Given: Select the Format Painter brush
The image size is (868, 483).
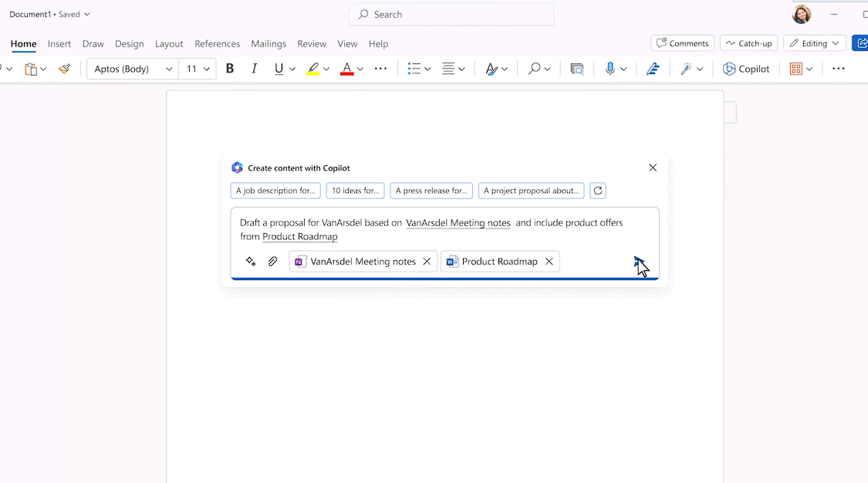Looking at the screenshot, I should point(64,69).
